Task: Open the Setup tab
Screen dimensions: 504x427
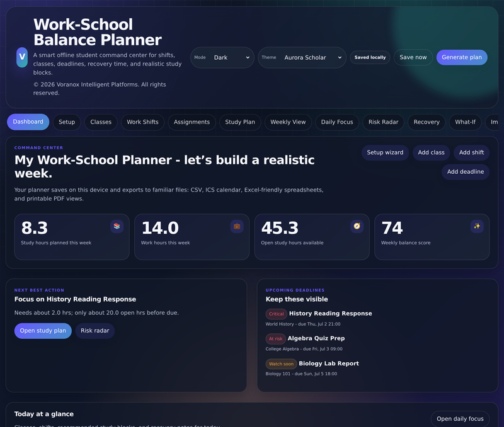Action: pos(67,122)
